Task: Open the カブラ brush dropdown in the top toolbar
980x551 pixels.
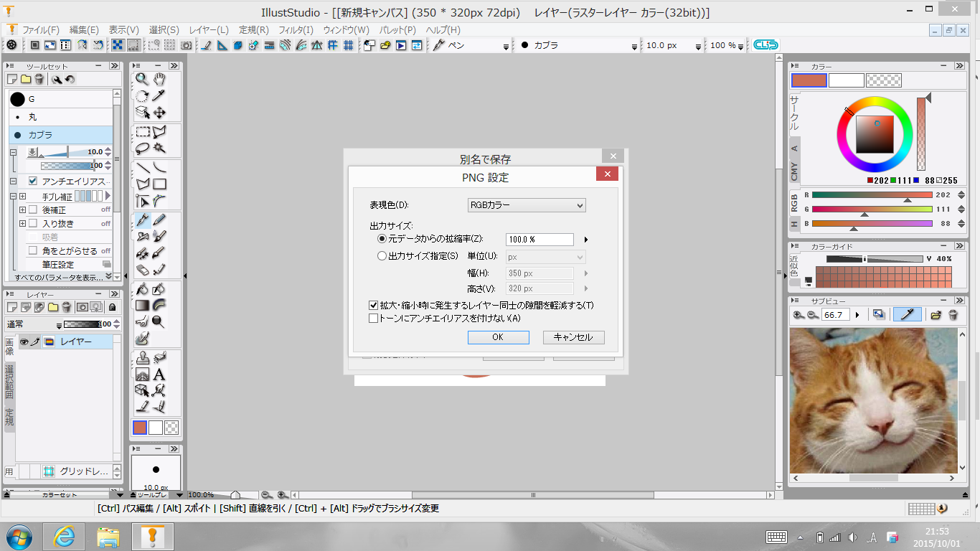Action: tap(634, 46)
